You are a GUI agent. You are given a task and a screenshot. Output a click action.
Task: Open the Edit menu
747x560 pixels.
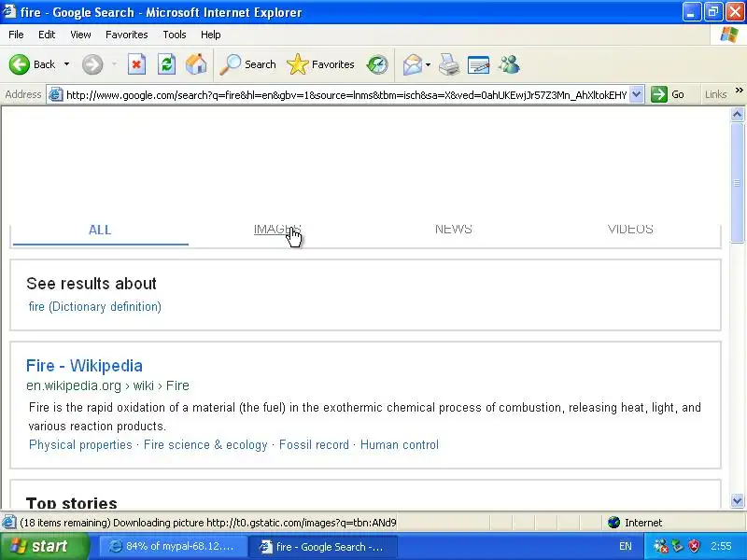click(x=47, y=35)
